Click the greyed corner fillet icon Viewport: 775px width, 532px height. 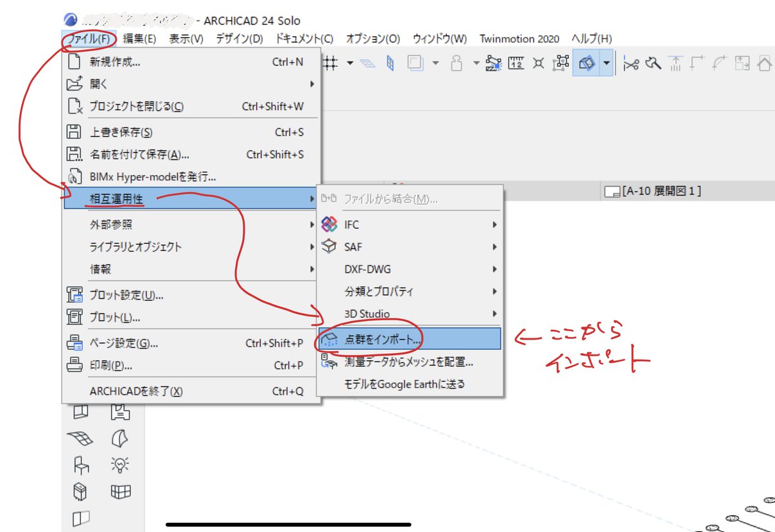(697, 63)
